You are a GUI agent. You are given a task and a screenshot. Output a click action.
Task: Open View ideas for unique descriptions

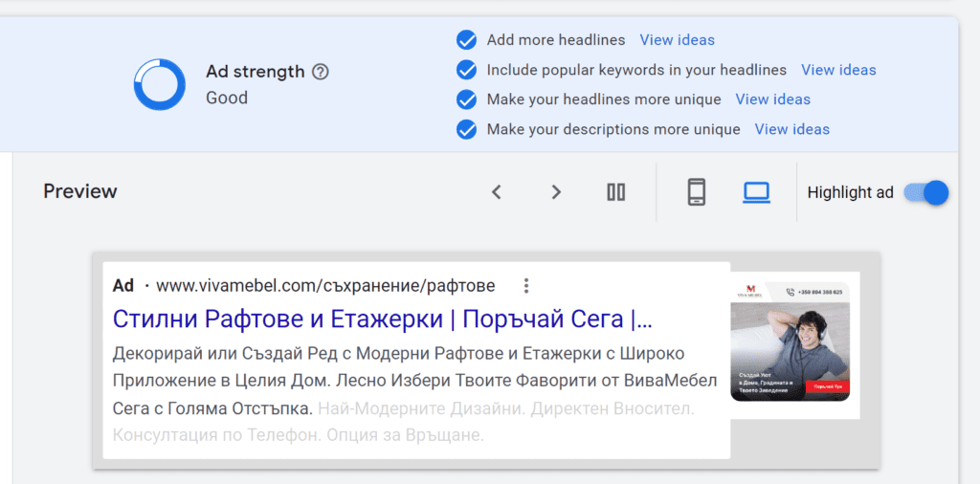click(x=791, y=129)
